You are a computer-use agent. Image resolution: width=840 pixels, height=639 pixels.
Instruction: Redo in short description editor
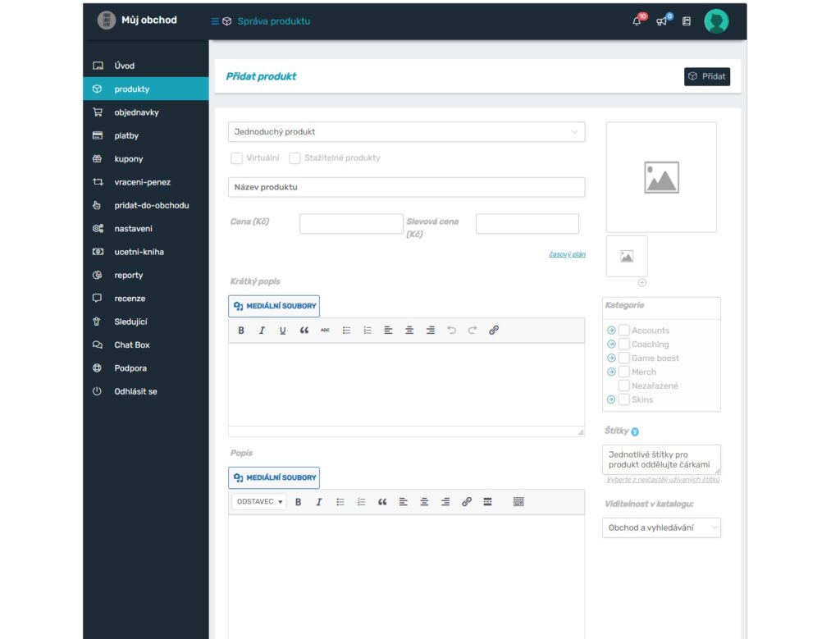tap(472, 331)
